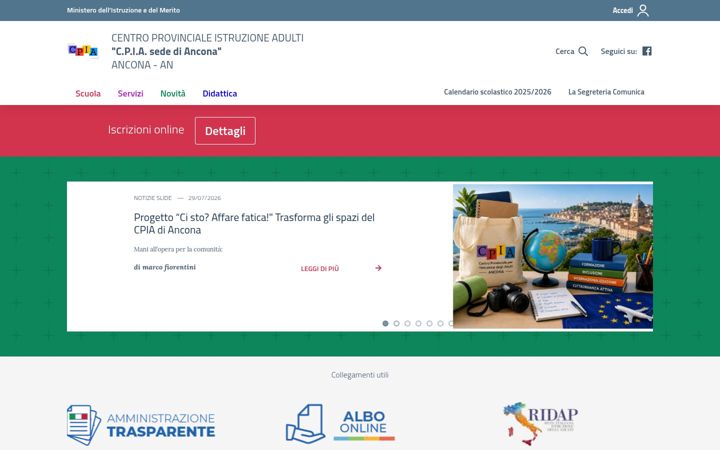720x450 pixels.
Task: Open La Segreteria Comunica link
Action: coord(606,92)
